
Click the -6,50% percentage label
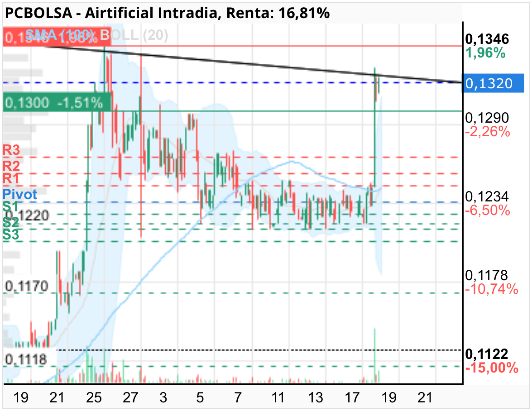487,210
